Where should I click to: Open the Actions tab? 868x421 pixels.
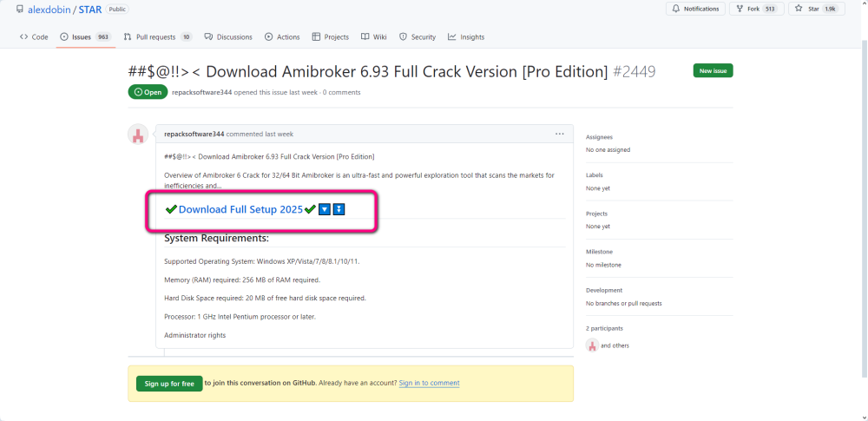(x=282, y=37)
